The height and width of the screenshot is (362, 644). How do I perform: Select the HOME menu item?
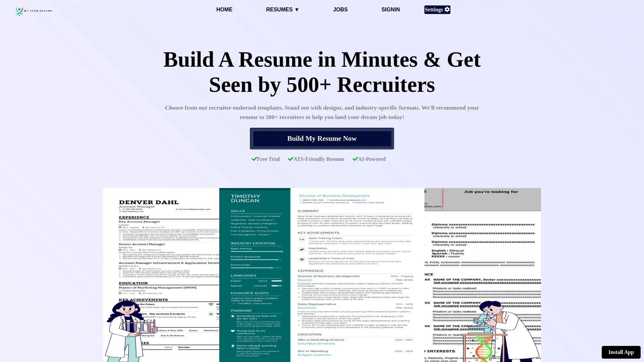click(224, 9)
